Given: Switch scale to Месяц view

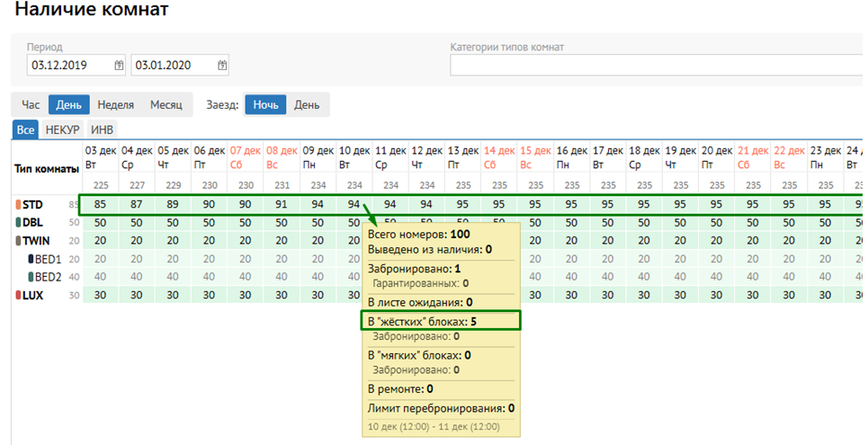Looking at the screenshot, I should pyautogui.click(x=166, y=104).
